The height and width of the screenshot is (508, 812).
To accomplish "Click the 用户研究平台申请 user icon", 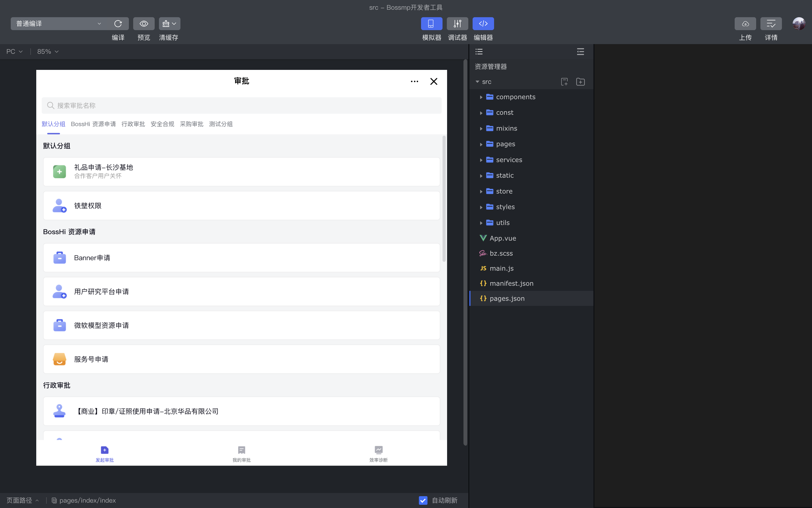I will (x=59, y=292).
